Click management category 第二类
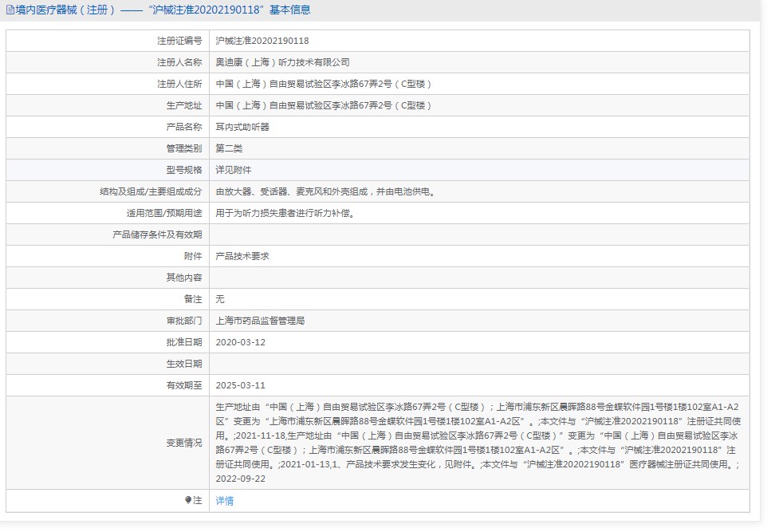 pyautogui.click(x=229, y=148)
